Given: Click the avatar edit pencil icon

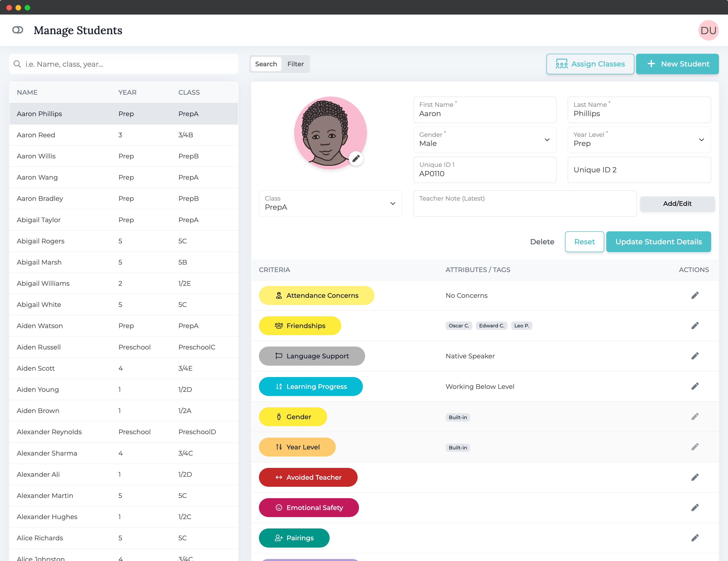Looking at the screenshot, I should (356, 158).
